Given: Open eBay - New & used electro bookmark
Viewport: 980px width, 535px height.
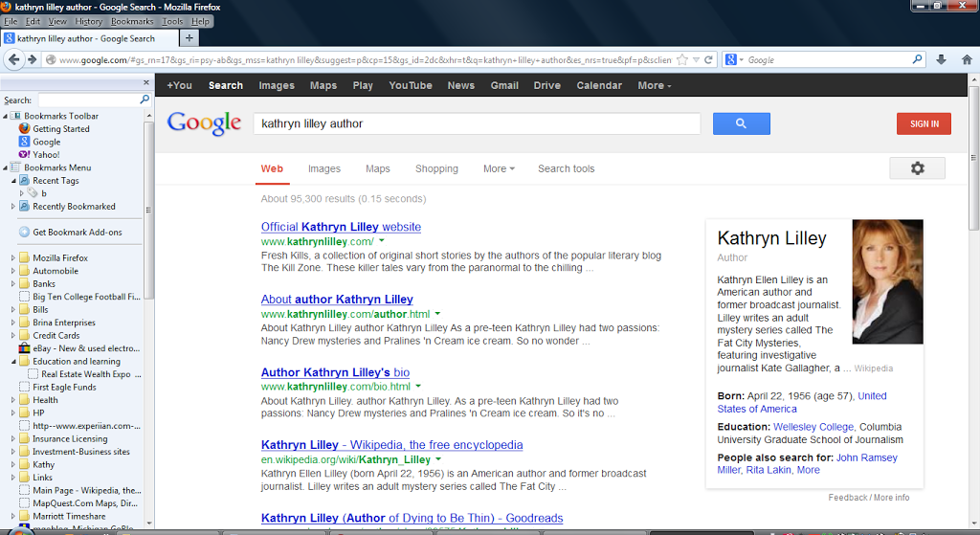Looking at the screenshot, I should pyautogui.click(x=86, y=348).
